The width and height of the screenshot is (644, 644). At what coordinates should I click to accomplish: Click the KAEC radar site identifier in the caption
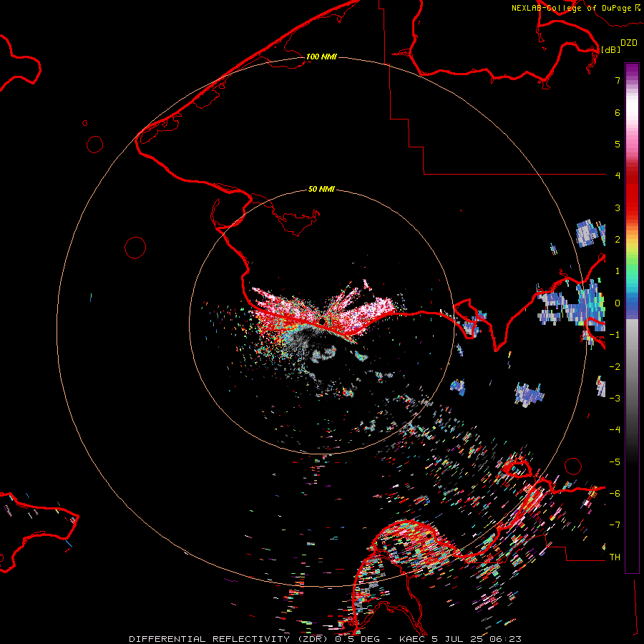[413, 639]
